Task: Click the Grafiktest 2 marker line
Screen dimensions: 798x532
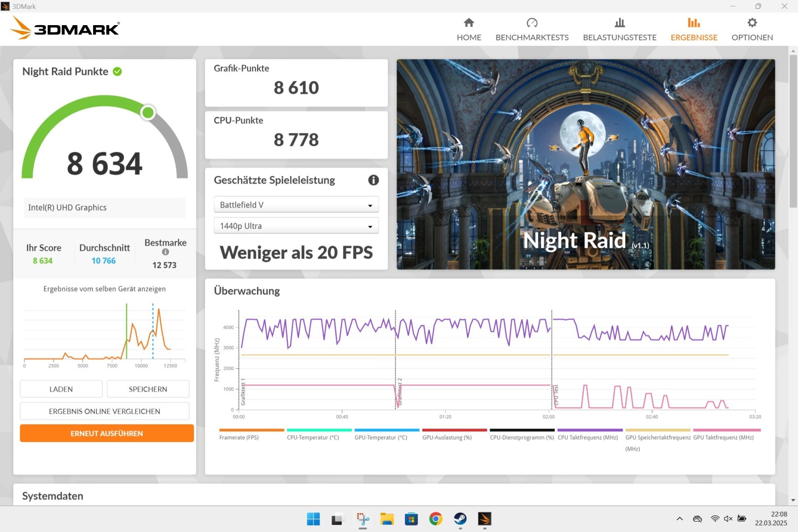Action: [x=396, y=360]
